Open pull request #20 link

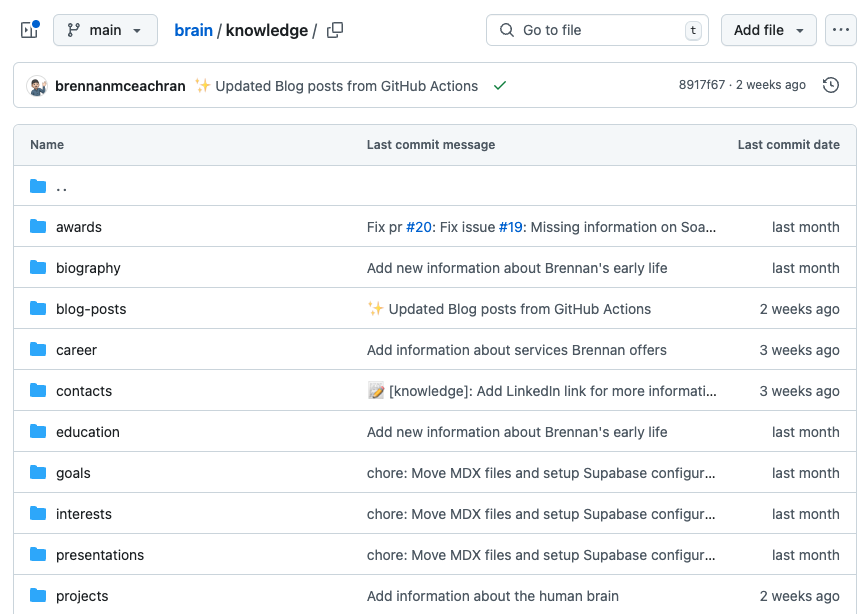pyautogui.click(x=417, y=227)
